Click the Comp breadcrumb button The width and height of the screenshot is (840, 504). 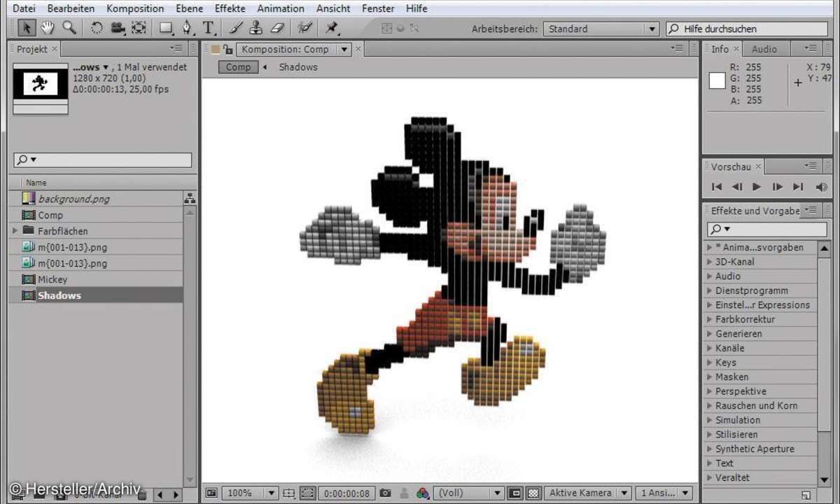tap(238, 67)
